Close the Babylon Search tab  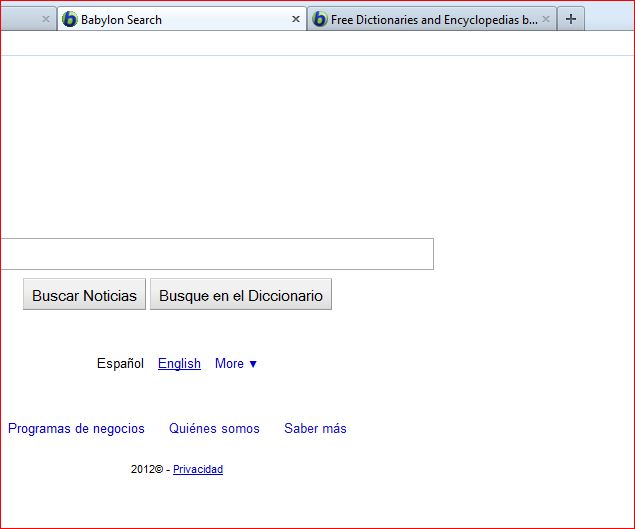pyautogui.click(x=296, y=19)
